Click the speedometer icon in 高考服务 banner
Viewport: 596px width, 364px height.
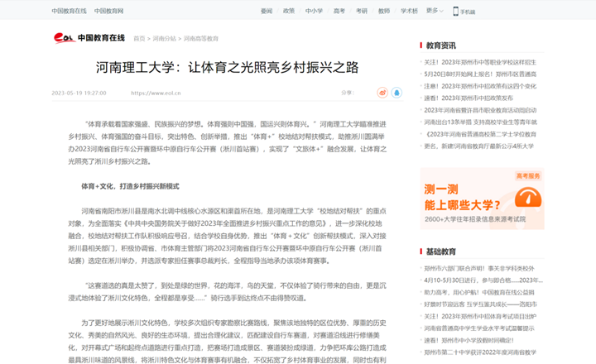pos(523,200)
